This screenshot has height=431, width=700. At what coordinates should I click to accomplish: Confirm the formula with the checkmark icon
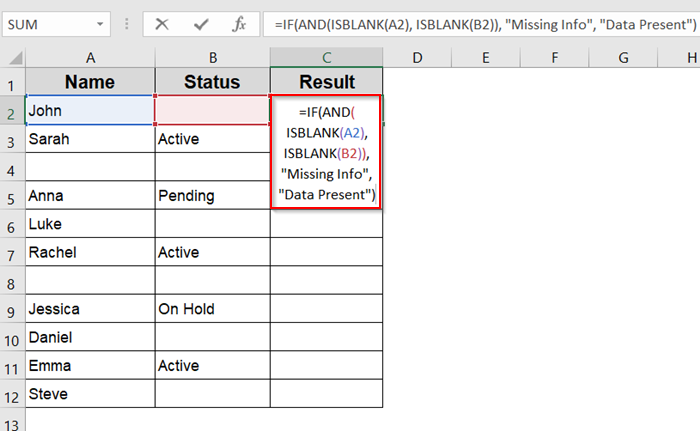[x=201, y=24]
